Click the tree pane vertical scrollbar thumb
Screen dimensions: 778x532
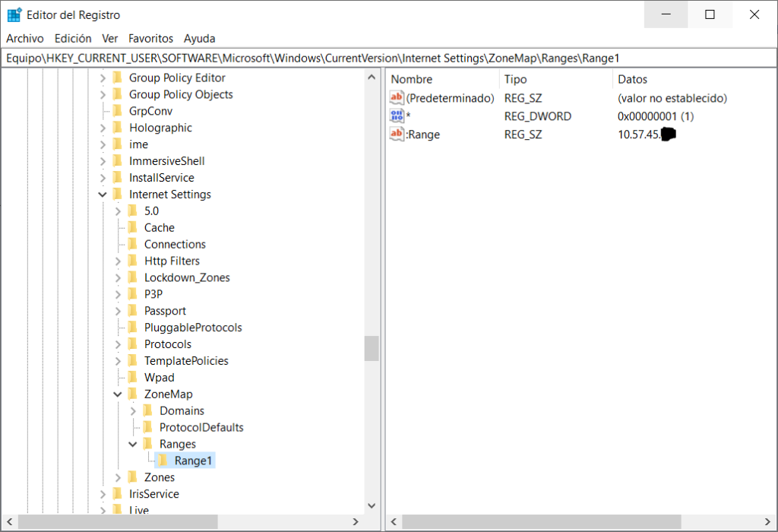point(372,348)
